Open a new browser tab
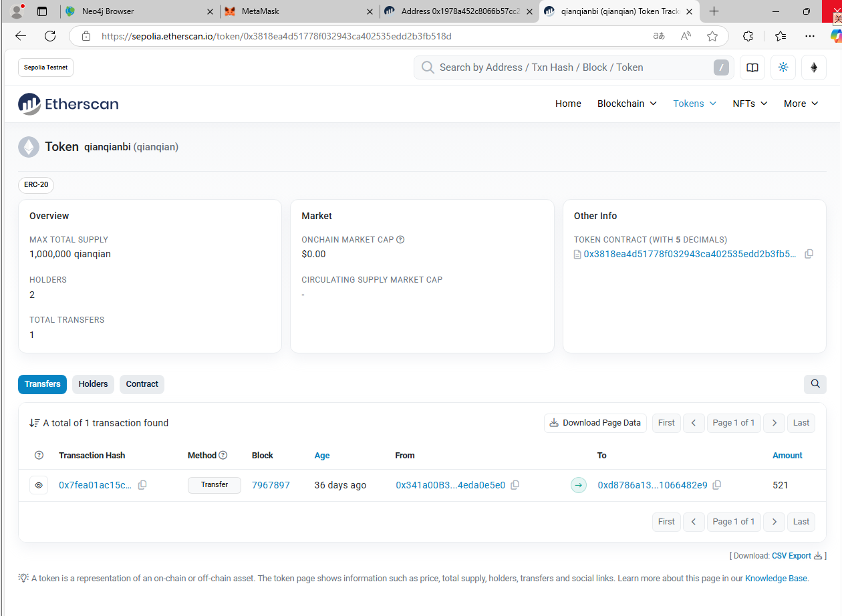Screen dimensions: 842x616 point(714,11)
